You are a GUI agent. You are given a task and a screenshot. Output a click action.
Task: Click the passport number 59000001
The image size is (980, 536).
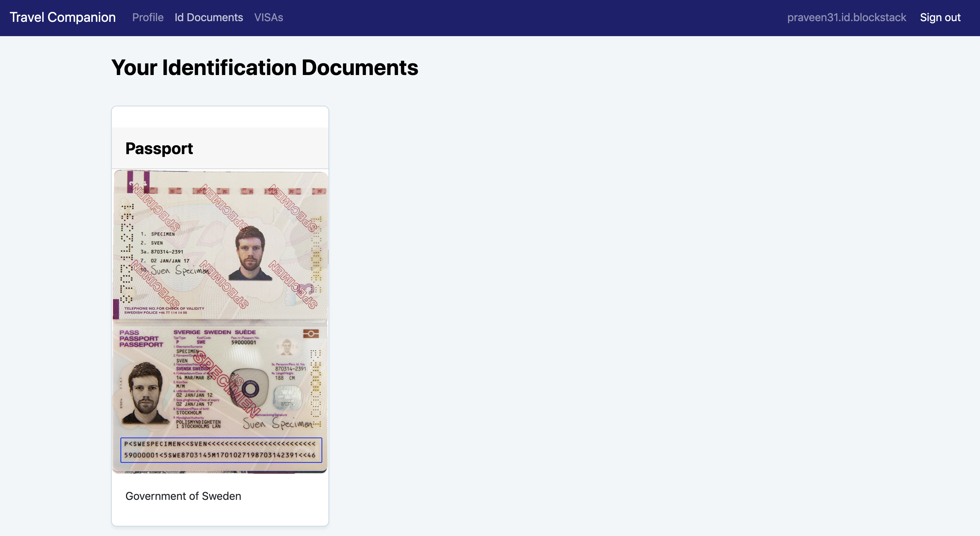click(x=244, y=342)
